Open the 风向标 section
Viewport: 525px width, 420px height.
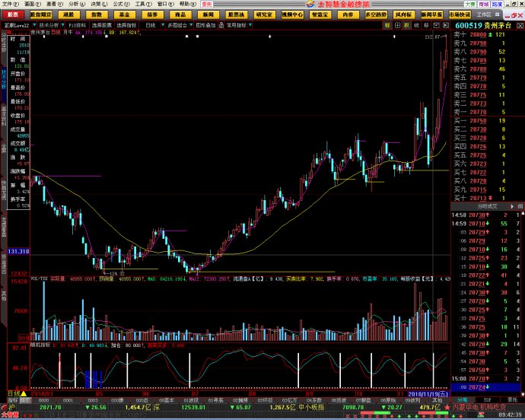(404, 14)
